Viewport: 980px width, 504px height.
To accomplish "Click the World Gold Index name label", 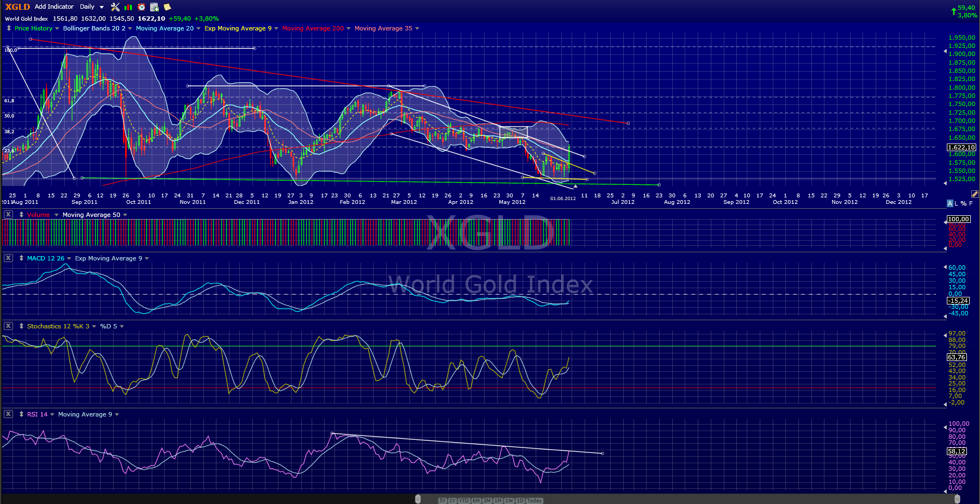I will coord(27,18).
